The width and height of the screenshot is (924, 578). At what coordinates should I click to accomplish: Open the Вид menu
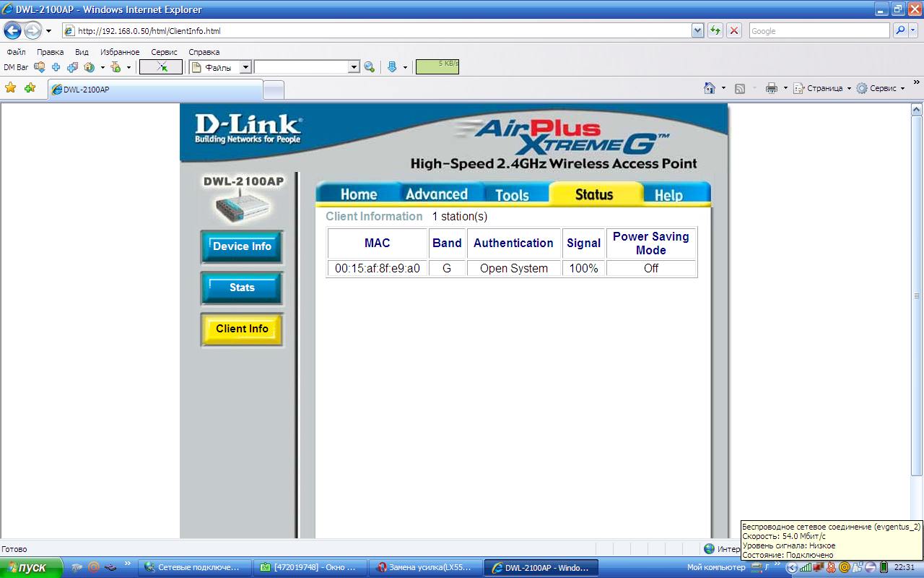82,52
